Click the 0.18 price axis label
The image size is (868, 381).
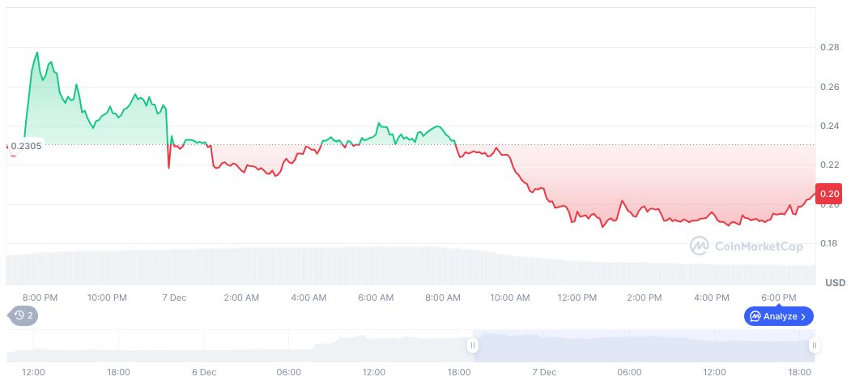coord(829,243)
